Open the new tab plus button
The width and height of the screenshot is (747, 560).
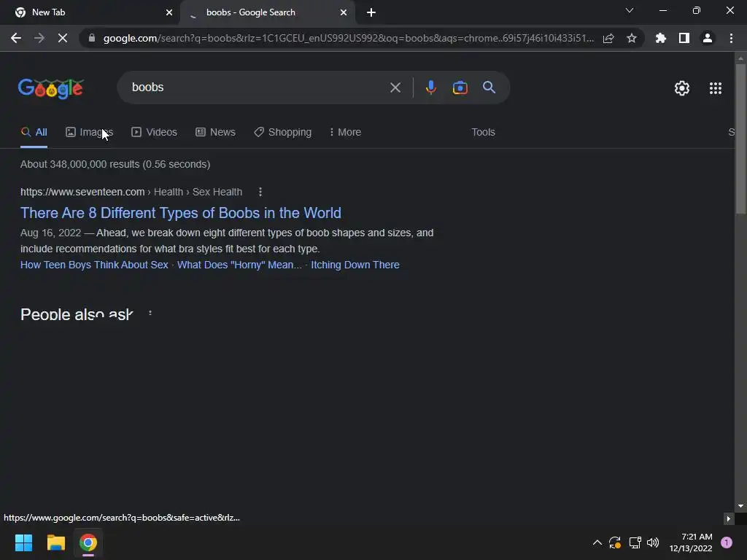click(371, 12)
